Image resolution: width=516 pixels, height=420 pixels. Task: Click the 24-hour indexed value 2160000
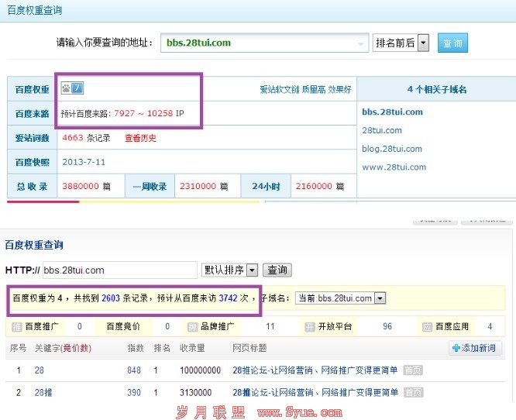click(x=314, y=186)
